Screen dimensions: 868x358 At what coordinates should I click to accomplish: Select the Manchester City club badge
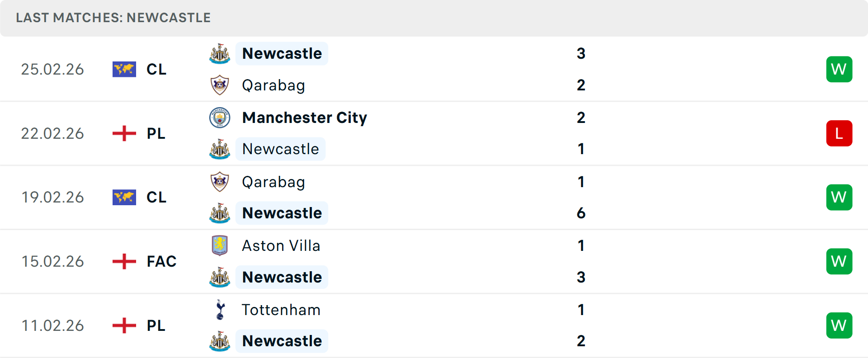[219, 117]
